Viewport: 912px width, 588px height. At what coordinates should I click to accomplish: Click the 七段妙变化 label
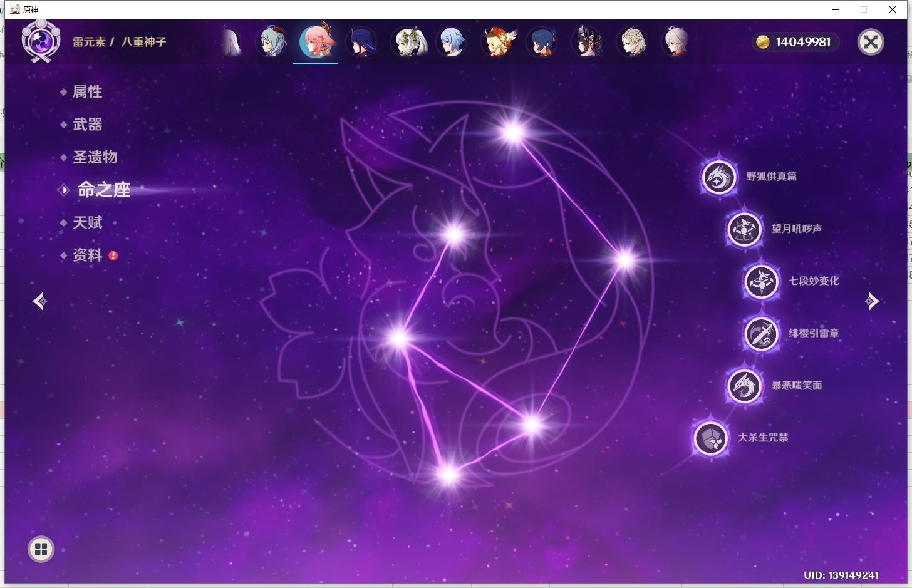point(814,281)
